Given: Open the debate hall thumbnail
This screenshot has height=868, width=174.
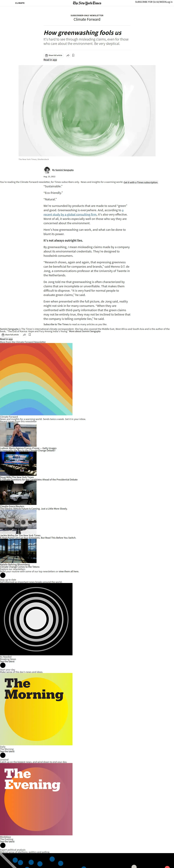Looking at the screenshot, I should click(18, 464).
